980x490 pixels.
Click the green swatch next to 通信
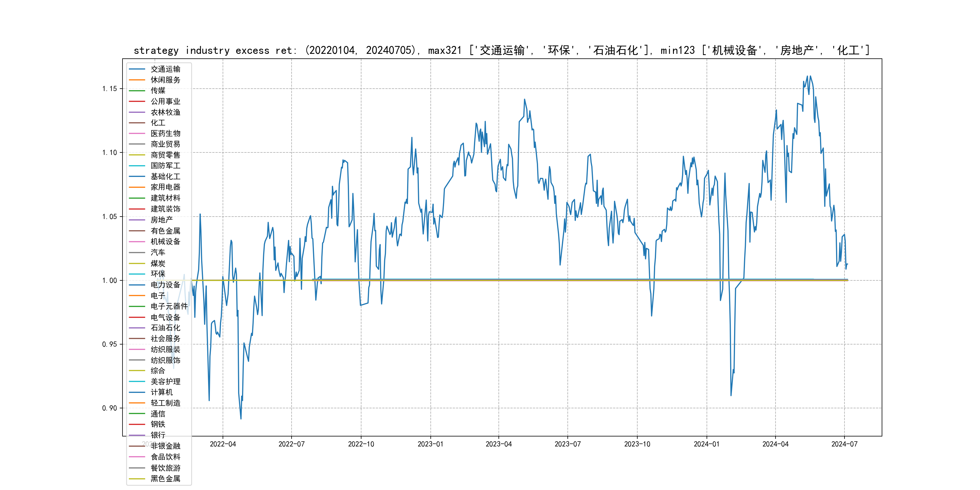click(x=137, y=413)
